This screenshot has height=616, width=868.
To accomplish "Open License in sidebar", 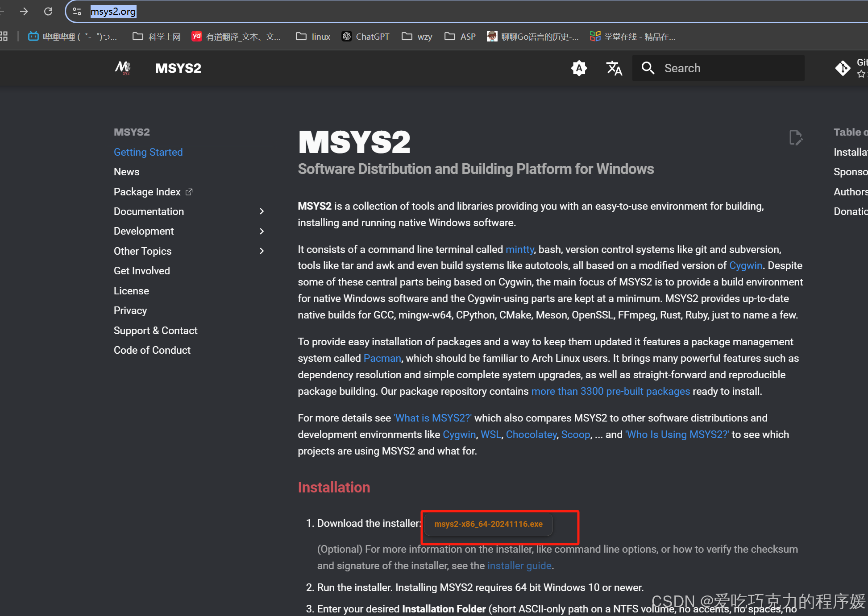I will click(x=131, y=291).
